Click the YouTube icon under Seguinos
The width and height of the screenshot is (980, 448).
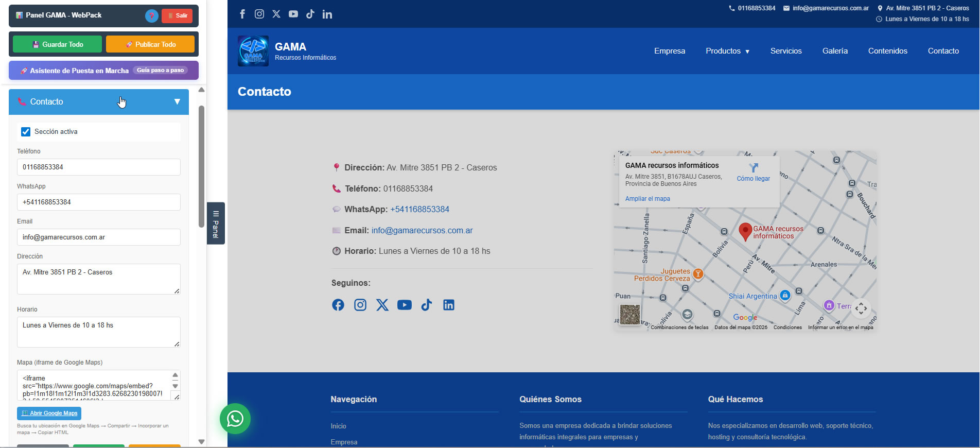(405, 305)
